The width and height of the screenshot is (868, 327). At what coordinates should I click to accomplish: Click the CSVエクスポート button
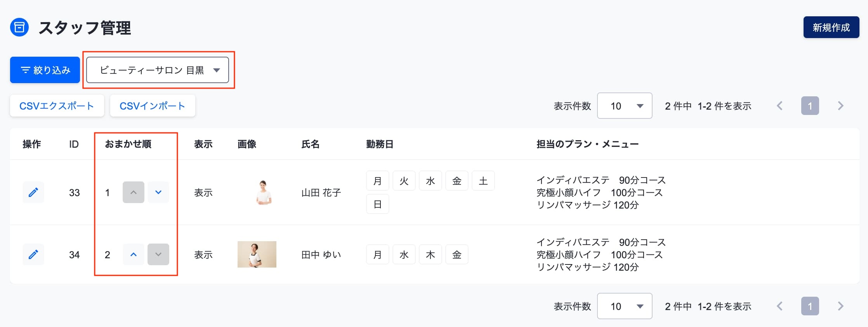(x=57, y=106)
